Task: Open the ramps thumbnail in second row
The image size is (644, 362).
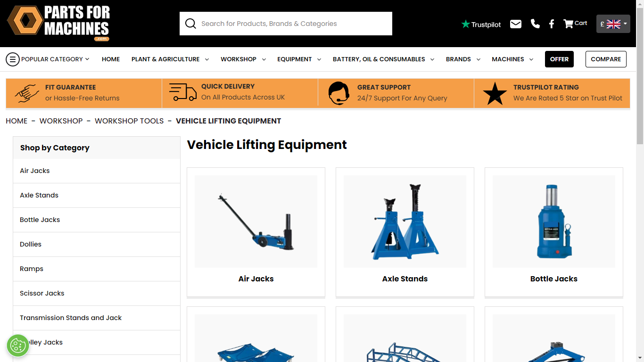Action: pyautogui.click(x=405, y=338)
